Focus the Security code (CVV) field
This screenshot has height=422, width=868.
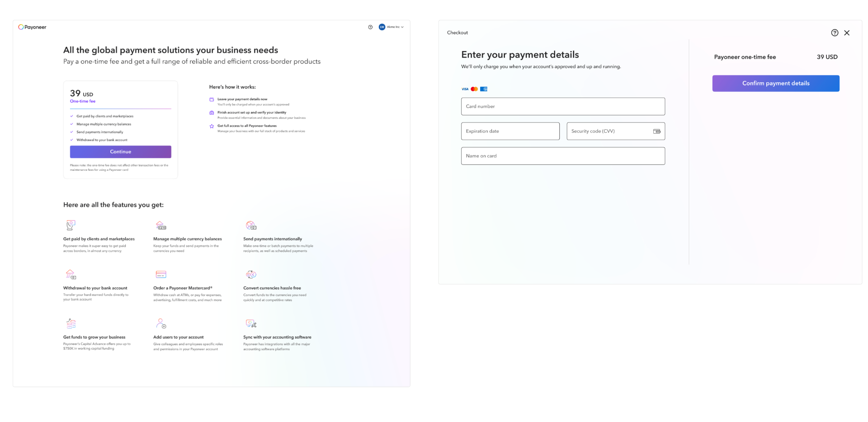coord(616,131)
